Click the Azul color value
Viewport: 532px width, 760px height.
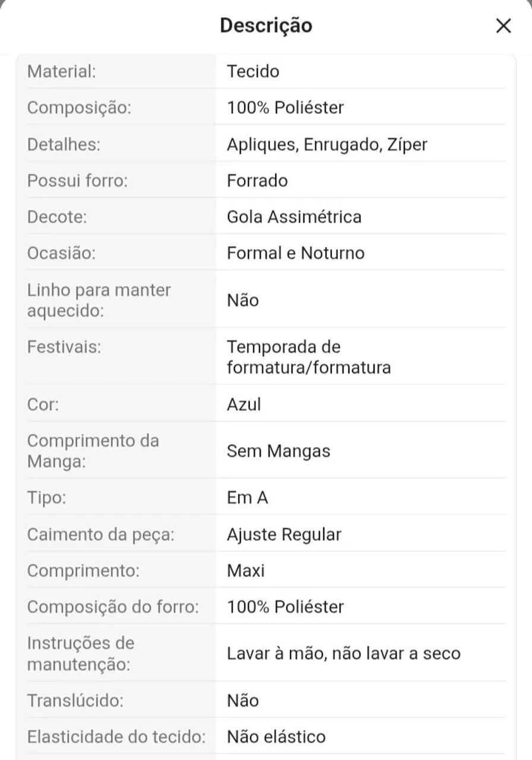point(244,404)
